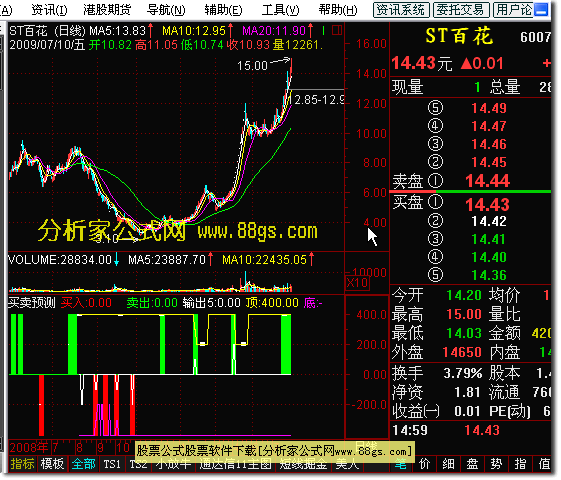561x480 pixels.
Task: Click 买盘 ① price 14.43
Action: (487, 205)
